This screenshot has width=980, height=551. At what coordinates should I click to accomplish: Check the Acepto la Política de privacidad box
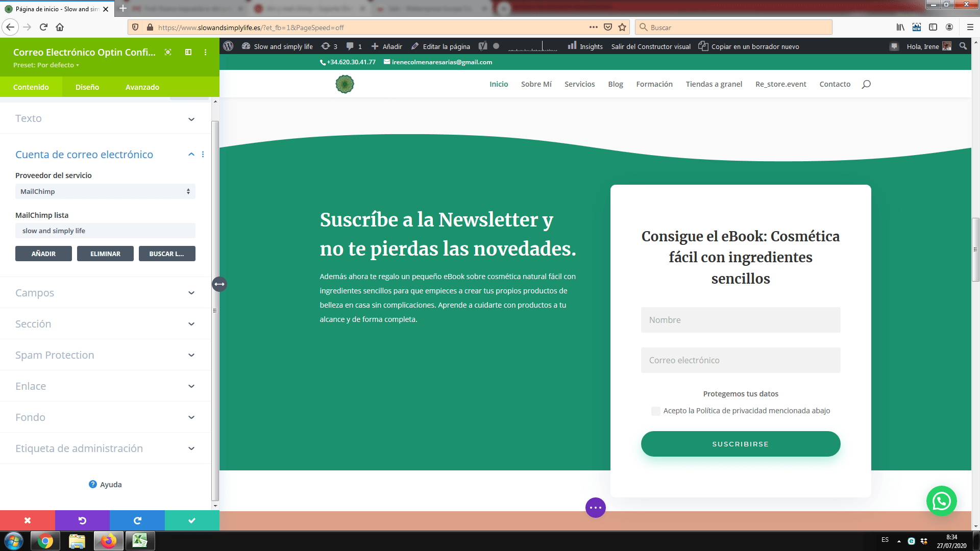tap(656, 411)
